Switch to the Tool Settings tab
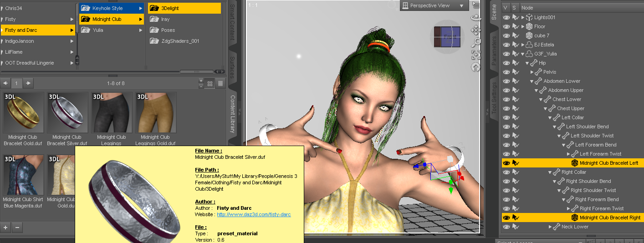The width and height of the screenshot is (644, 243). (494, 98)
